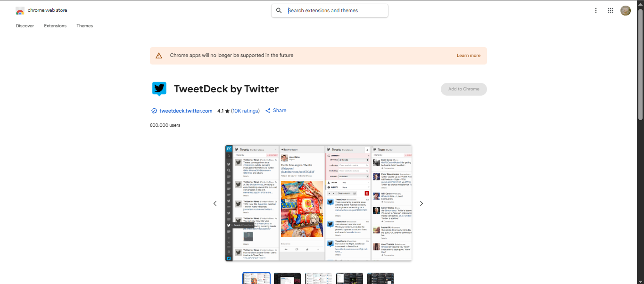Screen dimensions: 644x284
Task: Click the Share link
Action: 280,111
